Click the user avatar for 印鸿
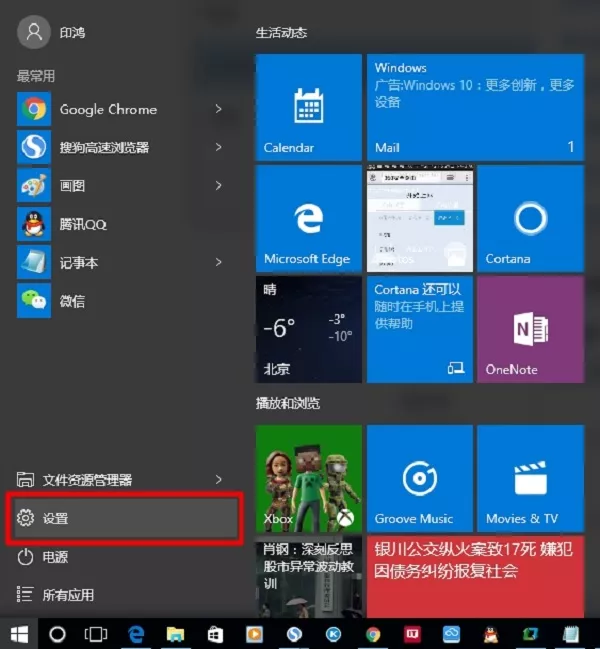This screenshot has height=649, width=600. pyautogui.click(x=34, y=32)
